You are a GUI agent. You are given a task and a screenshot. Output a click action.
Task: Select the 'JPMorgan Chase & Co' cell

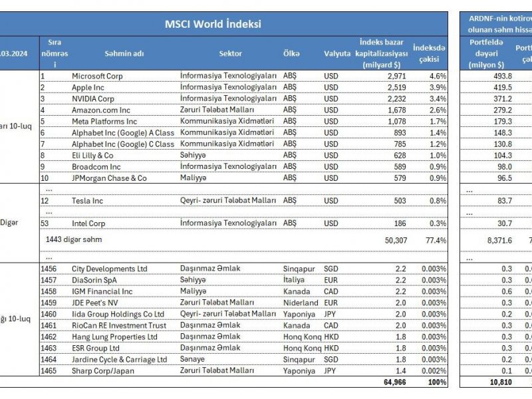109,178
